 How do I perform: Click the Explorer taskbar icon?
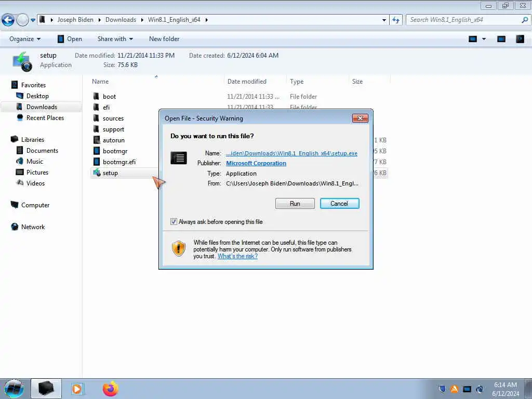point(46,389)
